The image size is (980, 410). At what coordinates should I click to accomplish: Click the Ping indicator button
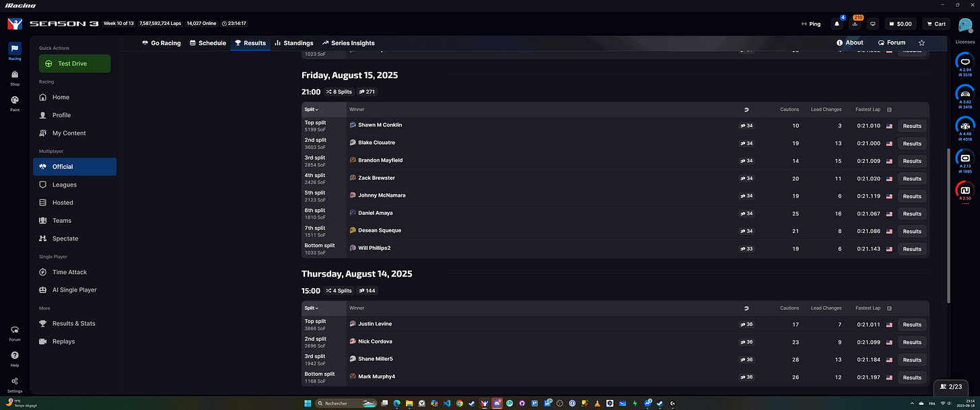(811, 24)
